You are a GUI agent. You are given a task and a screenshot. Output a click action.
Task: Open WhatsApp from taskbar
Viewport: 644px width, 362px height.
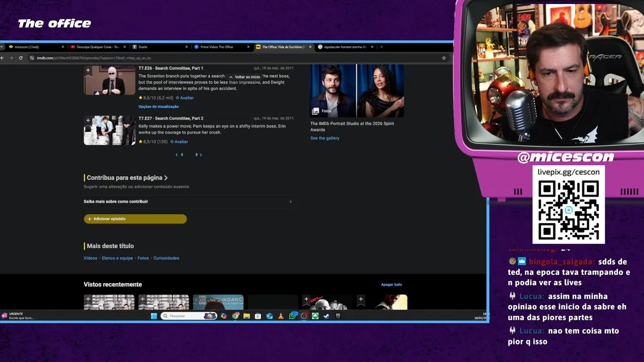pos(292,316)
